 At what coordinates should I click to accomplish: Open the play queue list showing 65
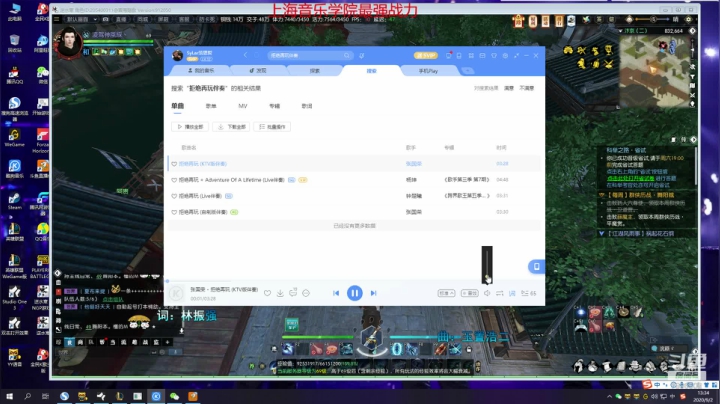529,293
